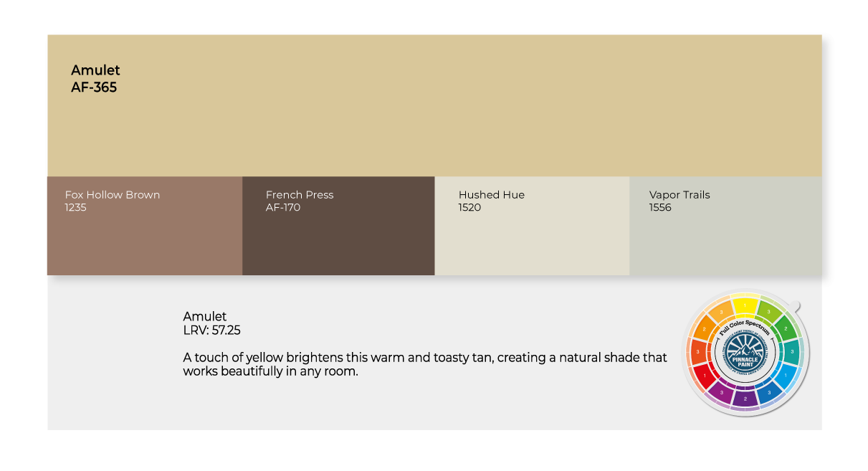Pick the light green wheel segment
Image resolution: width=868 pixels, height=471 pixels.
tap(768, 312)
